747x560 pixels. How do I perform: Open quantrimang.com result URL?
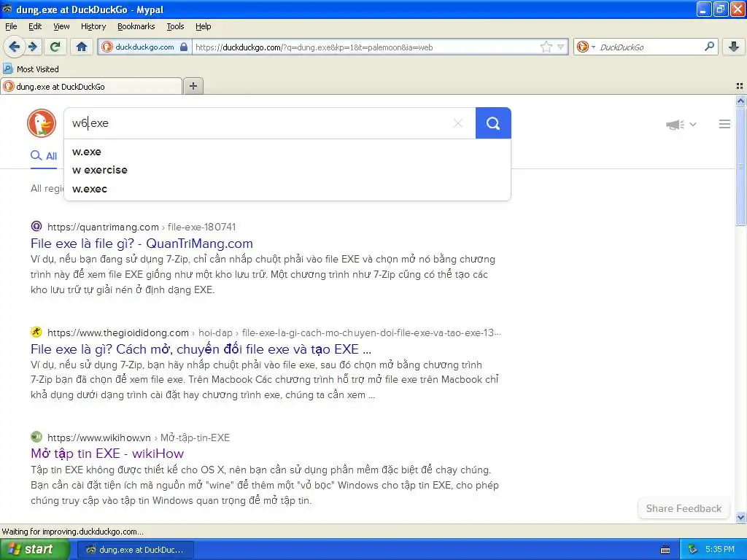coord(142,227)
